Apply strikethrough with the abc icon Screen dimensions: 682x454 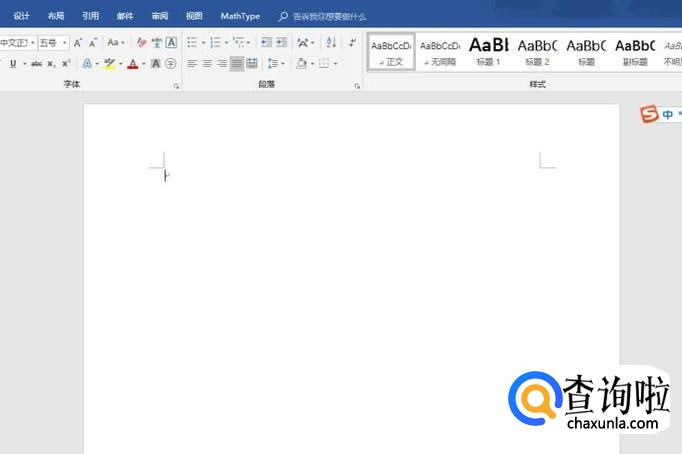click(x=37, y=64)
